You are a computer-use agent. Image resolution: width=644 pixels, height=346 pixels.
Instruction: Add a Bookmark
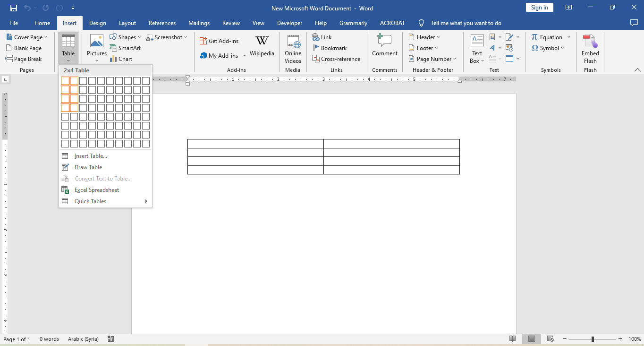pyautogui.click(x=330, y=48)
